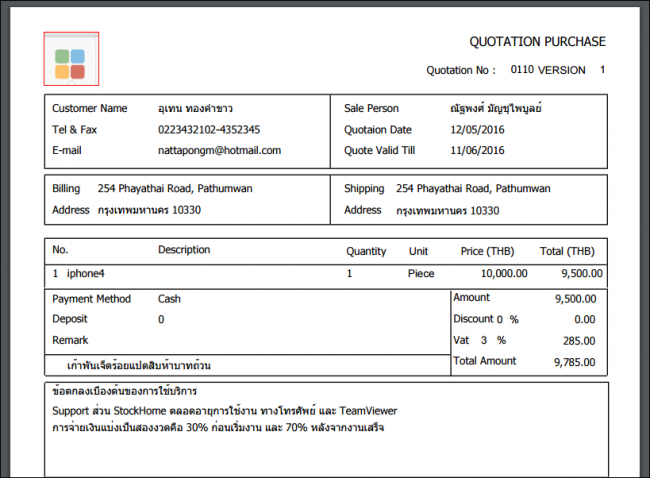Click the Quote Valid Till label
650x478 pixels.
(379, 150)
